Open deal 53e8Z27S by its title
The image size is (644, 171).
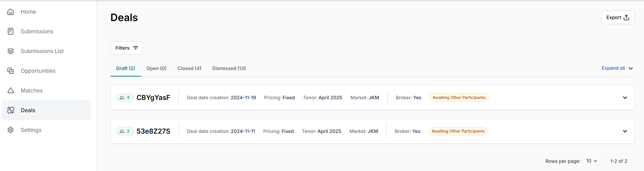(x=153, y=131)
